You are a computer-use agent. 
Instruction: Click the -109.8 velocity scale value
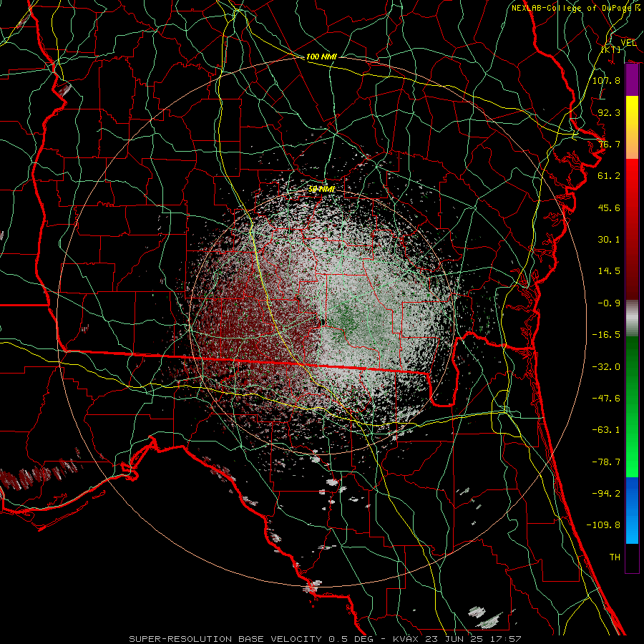[603, 525]
